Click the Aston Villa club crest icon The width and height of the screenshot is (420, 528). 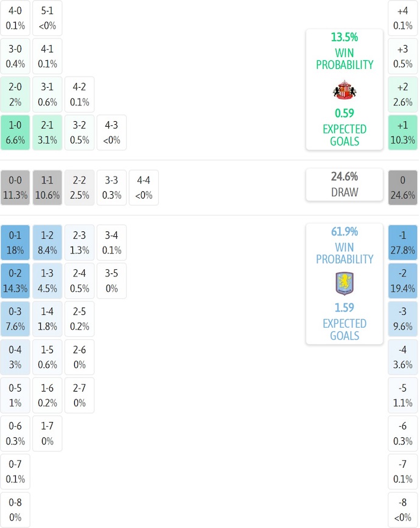[x=345, y=283]
